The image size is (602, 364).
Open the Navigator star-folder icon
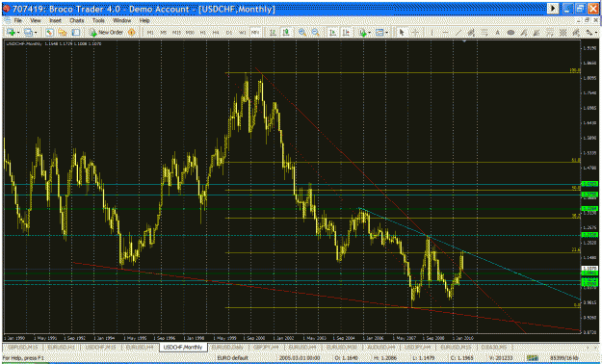tap(63, 33)
